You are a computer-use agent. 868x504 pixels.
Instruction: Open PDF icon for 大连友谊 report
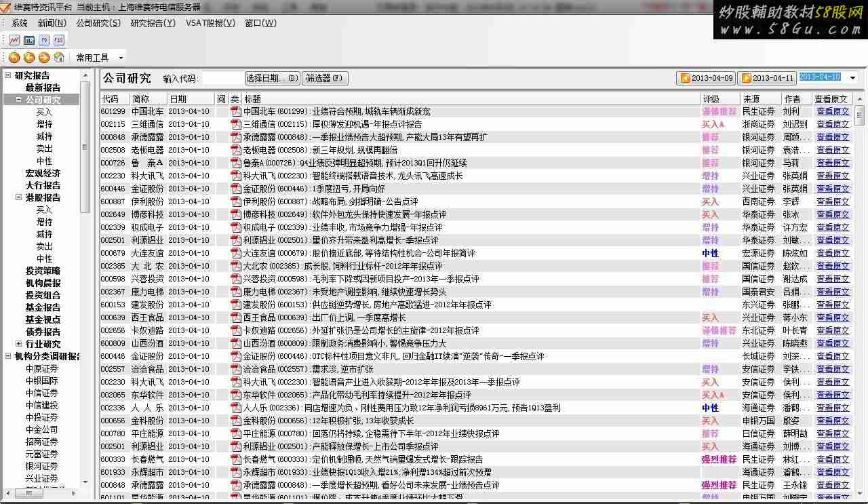coord(236,253)
